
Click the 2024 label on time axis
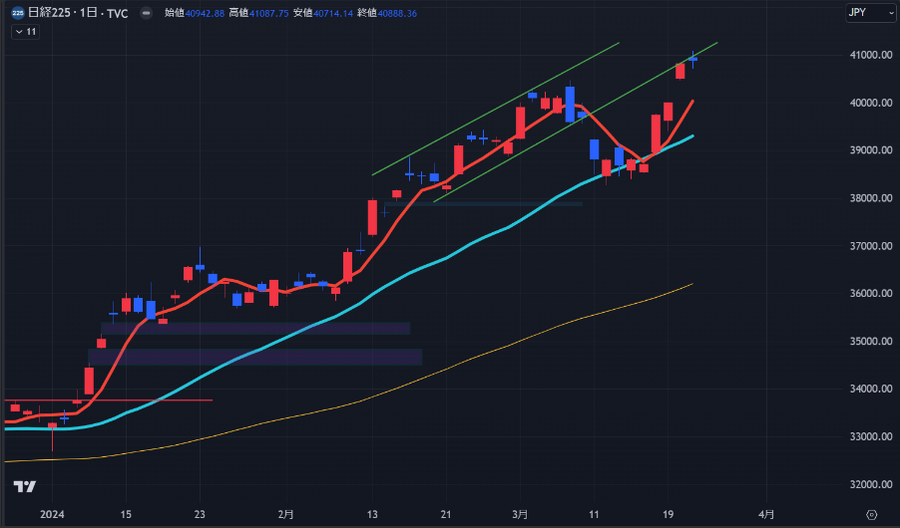click(x=51, y=514)
